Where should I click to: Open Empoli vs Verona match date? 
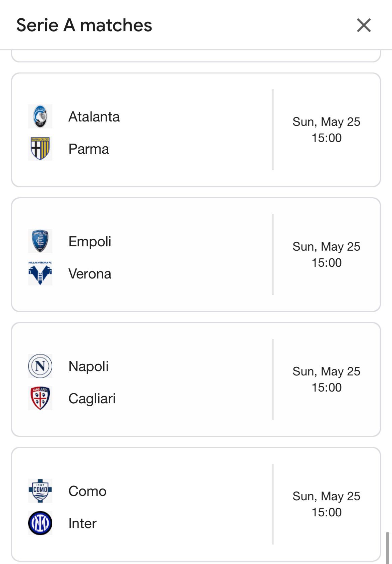point(326,247)
